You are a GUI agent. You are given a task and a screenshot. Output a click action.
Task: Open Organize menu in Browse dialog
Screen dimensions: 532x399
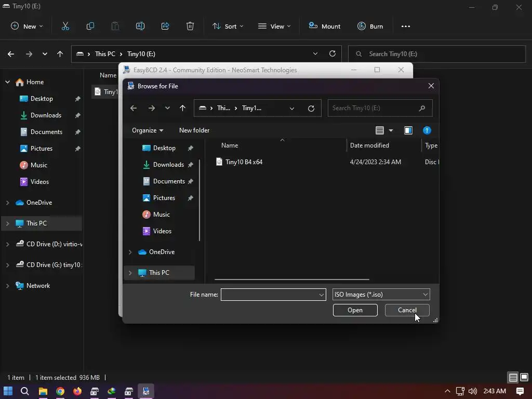148,130
